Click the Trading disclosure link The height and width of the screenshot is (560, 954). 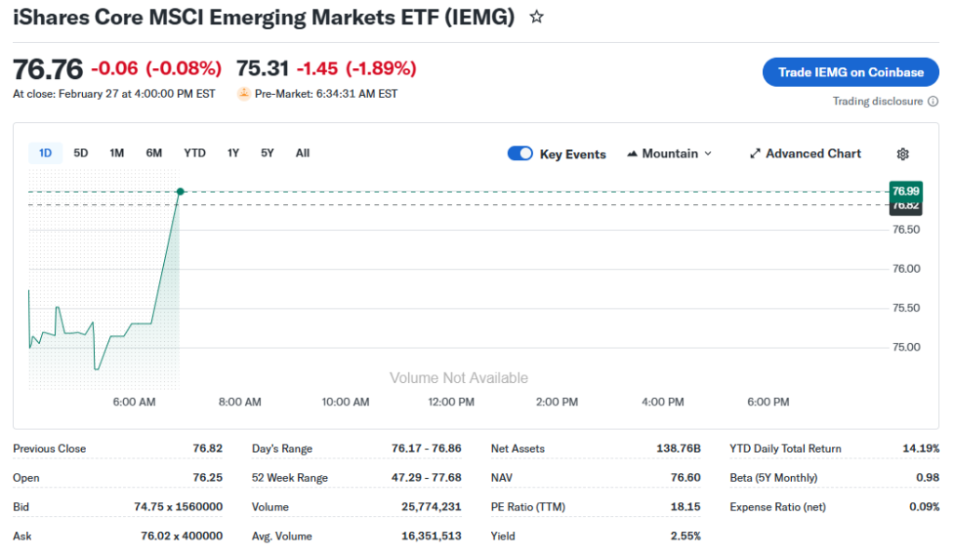pyautogui.click(x=878, y=102)
